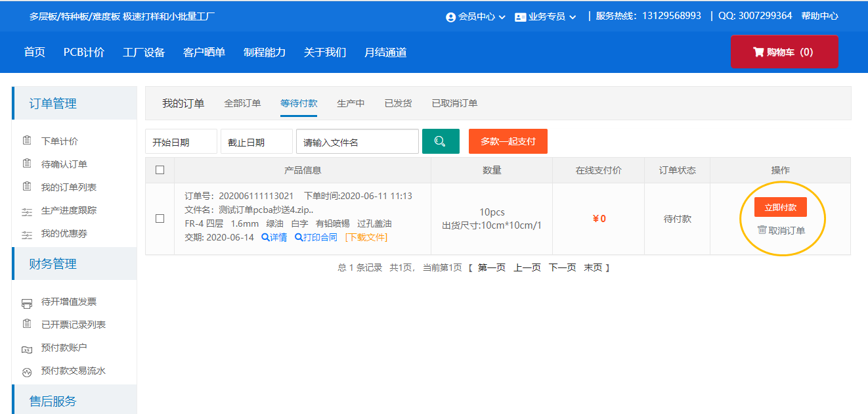Click the green magnifier search button
The width and height of the screenshot is (868, 414).
441,141
